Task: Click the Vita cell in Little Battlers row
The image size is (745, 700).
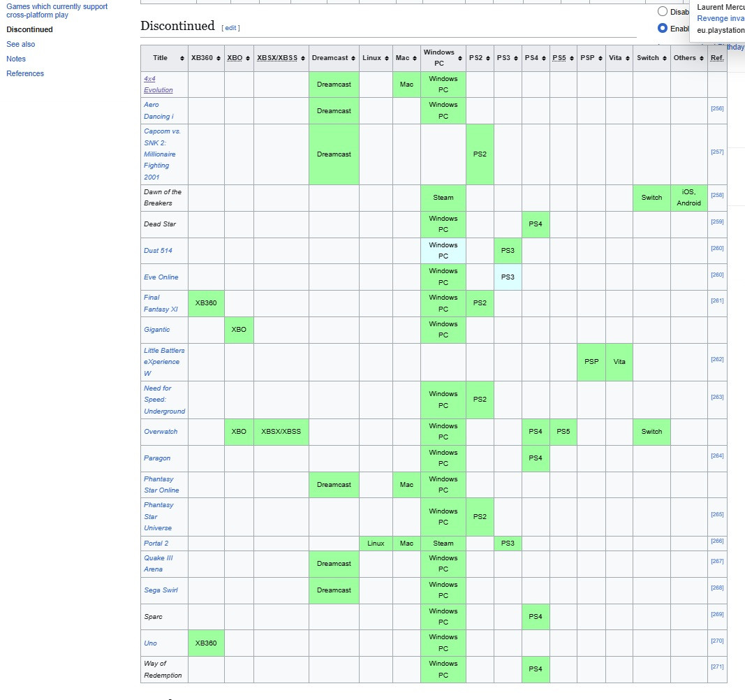Action: [619, 362]
